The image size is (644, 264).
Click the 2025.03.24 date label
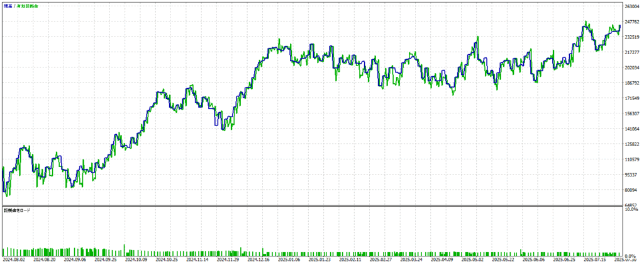click(x=411, y=259)
